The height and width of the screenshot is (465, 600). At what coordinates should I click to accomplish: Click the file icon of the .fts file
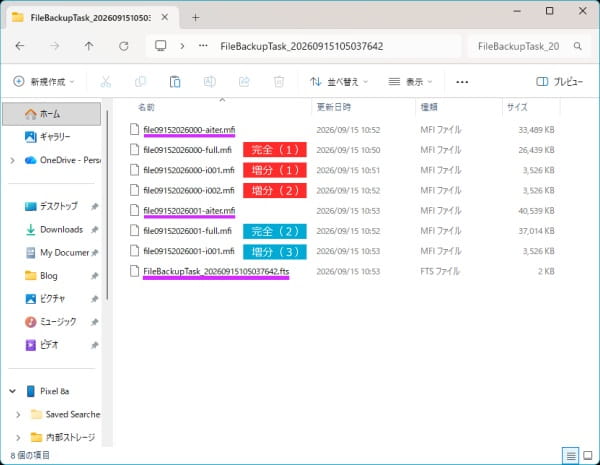(x=134, y=271)
